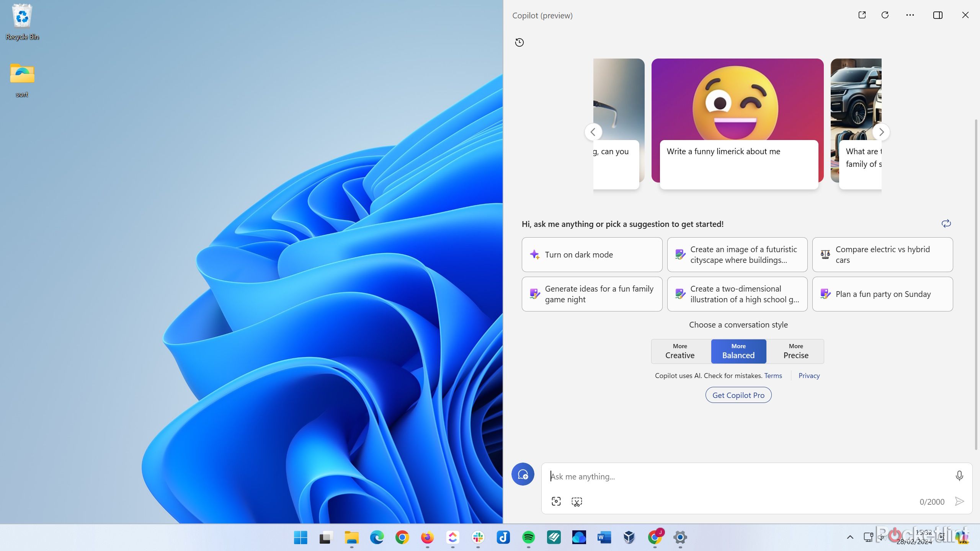Viewport: 980px width, 551px height.
Task: Pick the futuristic cityscape image suggestion
Action: pos(737,254)
